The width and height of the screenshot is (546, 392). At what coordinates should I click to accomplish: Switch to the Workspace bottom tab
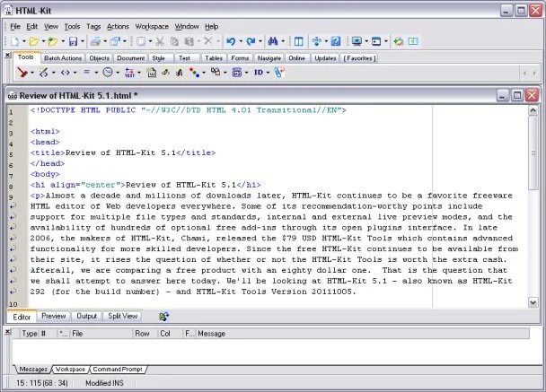[x=70, y=369]
